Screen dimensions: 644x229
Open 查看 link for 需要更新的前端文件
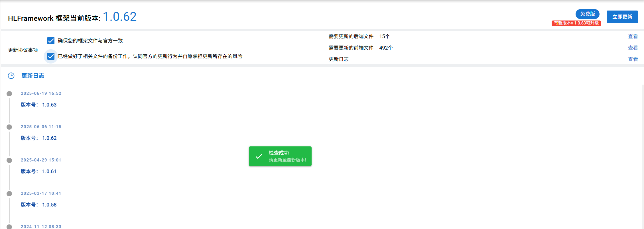633,48
